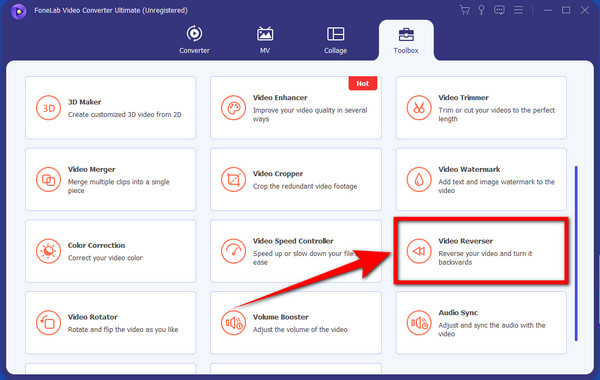Click 'Add text and image watermark' description

click(x=496, y=186)
